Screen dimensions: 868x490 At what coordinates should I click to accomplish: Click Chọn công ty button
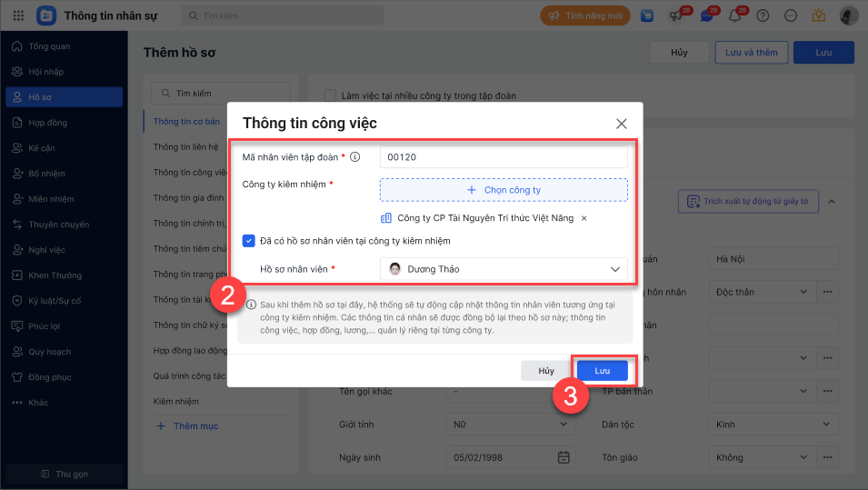pos(504,190)
